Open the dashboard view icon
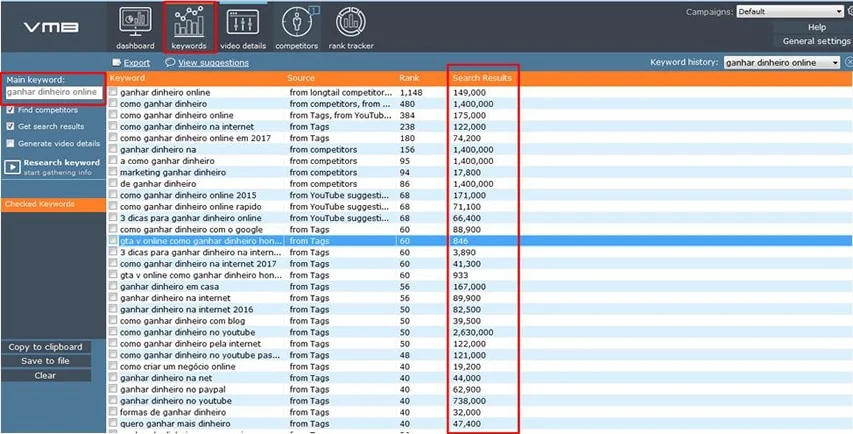This screenshot has width=853, height=434. tap(135, 22)
